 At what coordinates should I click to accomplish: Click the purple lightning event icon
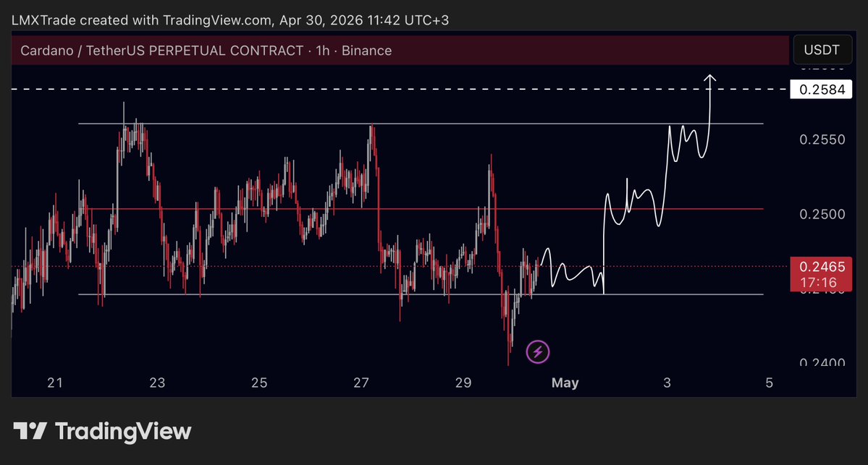[x=537, y=351]
